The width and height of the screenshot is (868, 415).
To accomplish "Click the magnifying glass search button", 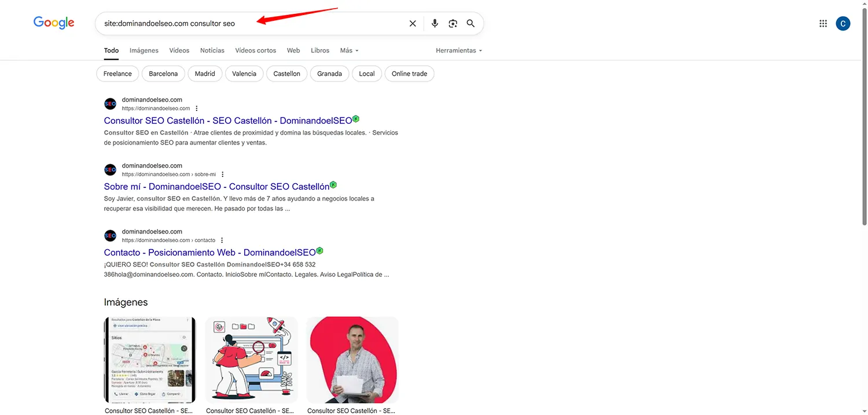I will click(470, 24).
